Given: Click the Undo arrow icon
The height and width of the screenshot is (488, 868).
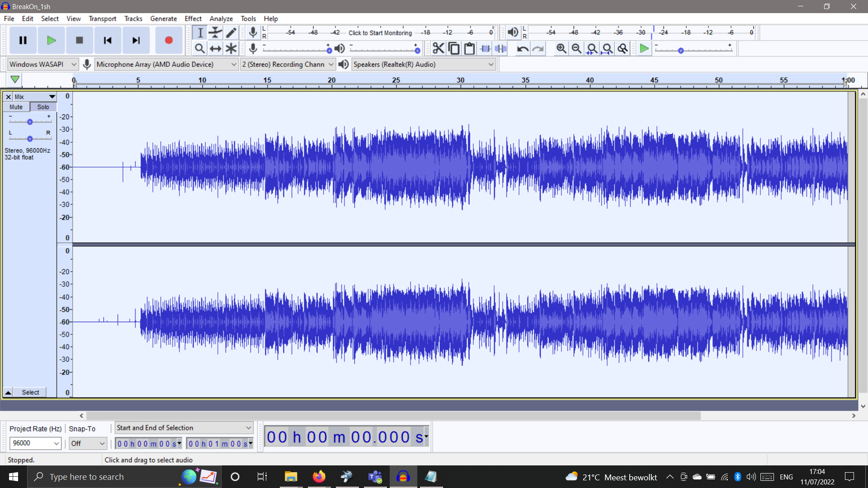Looking at the screenshot, I should (x=523, y=48).
